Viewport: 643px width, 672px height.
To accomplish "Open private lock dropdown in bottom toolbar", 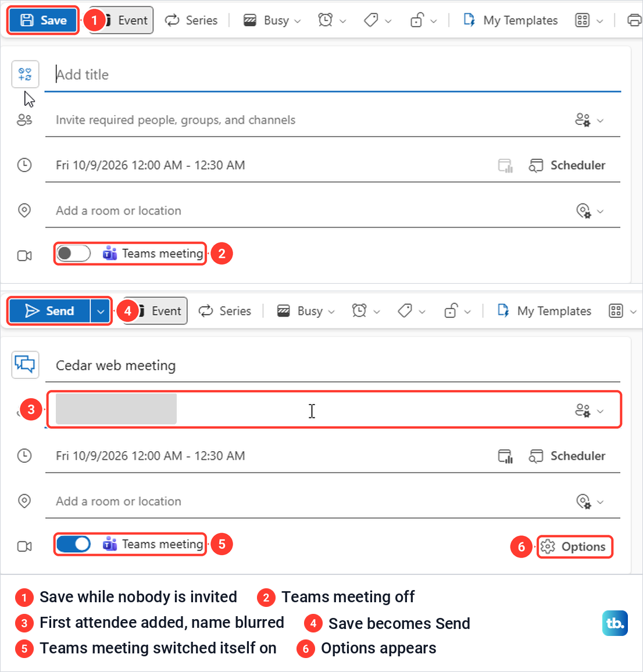I will click(457, 311).
